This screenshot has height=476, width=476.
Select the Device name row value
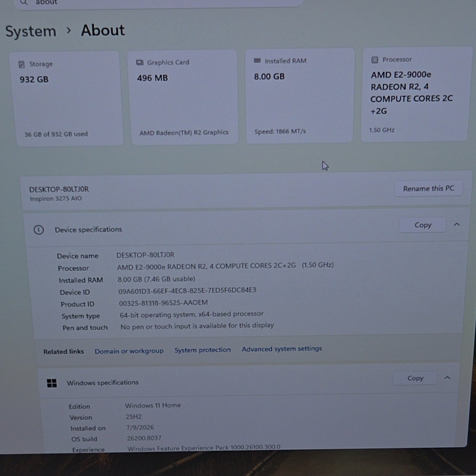pyautogui.click(x=145, y=255)
